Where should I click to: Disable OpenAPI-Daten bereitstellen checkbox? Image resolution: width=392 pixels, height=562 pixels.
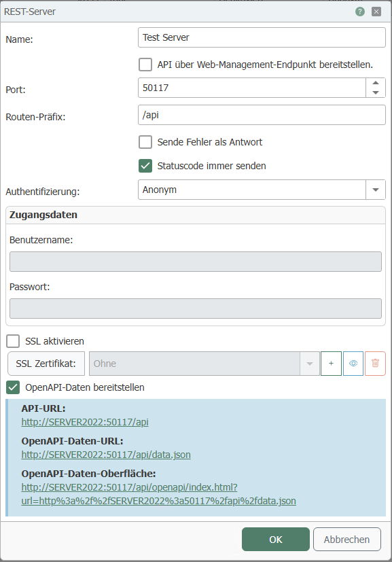click(x=13, y=387)
